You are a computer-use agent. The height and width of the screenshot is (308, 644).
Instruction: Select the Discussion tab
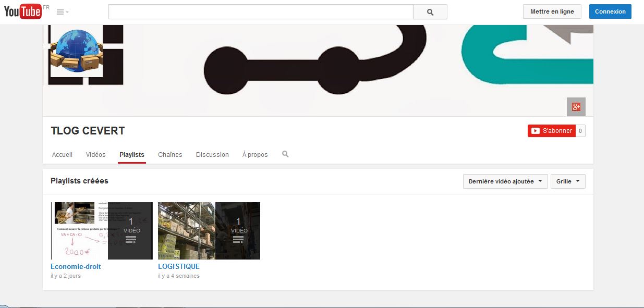212,155
